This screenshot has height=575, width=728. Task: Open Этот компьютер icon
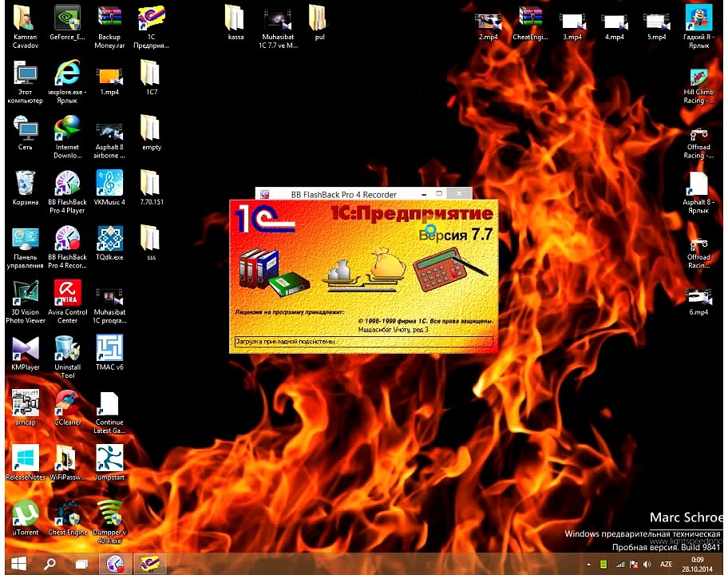25,81
